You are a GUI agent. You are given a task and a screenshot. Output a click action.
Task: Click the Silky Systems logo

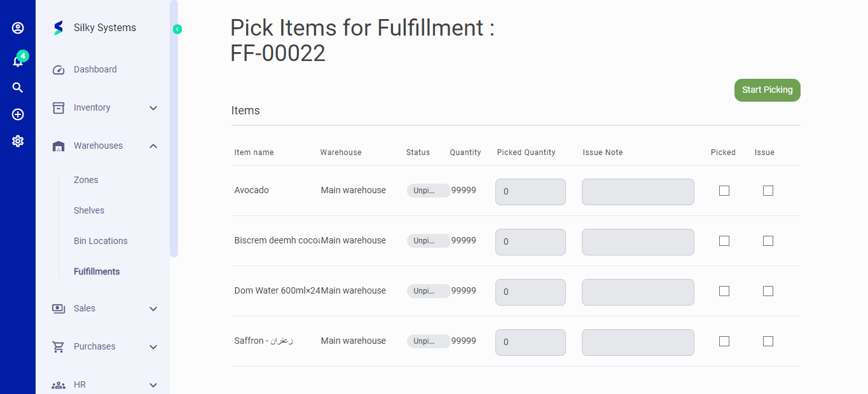(x=59, y=28)
